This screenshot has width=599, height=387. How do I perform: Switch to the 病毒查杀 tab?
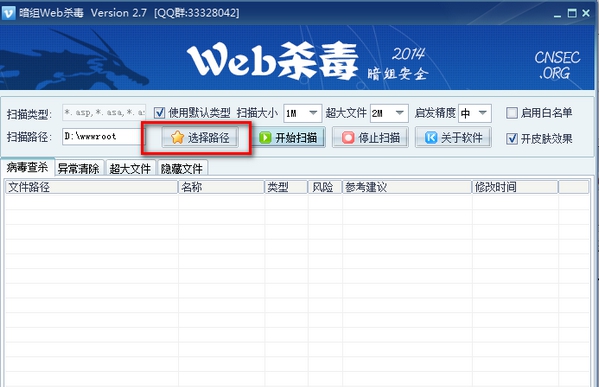click(x=28, y=167)
